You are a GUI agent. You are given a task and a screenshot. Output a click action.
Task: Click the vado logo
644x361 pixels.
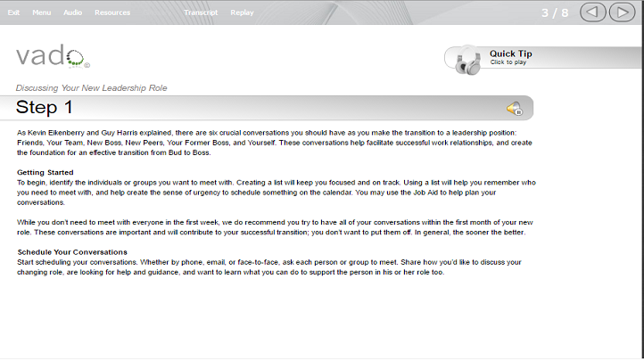(x=53, y=56)
